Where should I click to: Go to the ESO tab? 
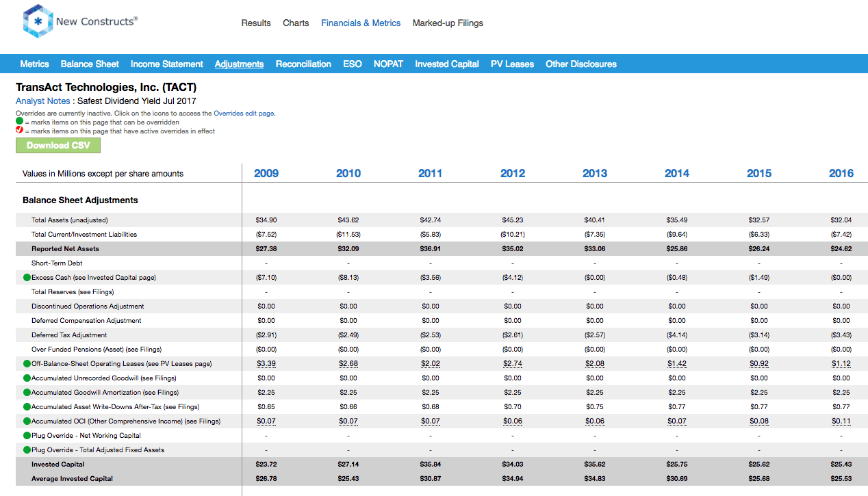point(353,64)
